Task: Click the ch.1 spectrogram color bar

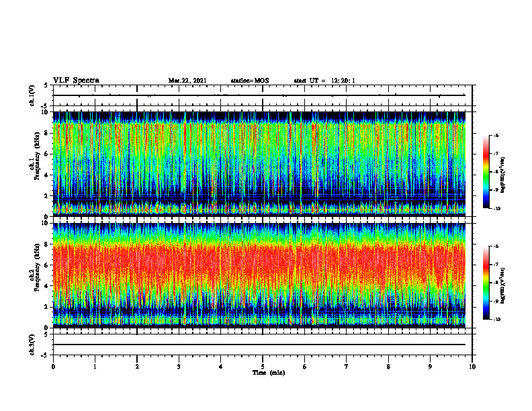Action: (486, 172)
